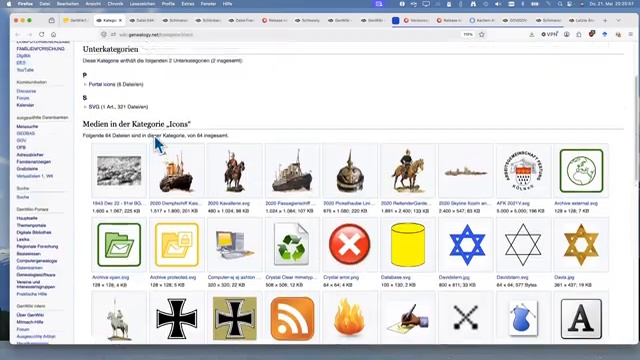Image resolution: width=640 pixels, height=360 pixels.
Task: Reload the page with the refresh icon
Action: (42, 35)
